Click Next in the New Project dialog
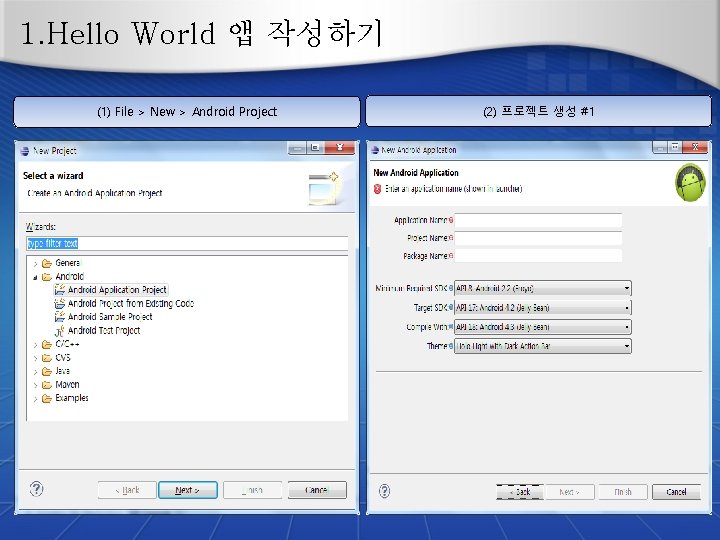Screen dimensions: 720x540 188,490
